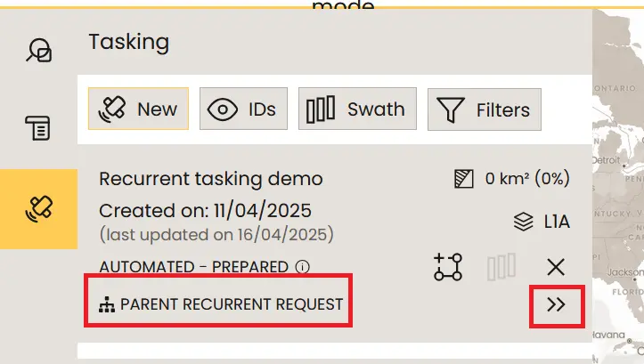Toggle the IDs eye visibility button
Image resolution: width=644 pixels, height=364 pixels.
pyautogui.click(x=241, y=109)
